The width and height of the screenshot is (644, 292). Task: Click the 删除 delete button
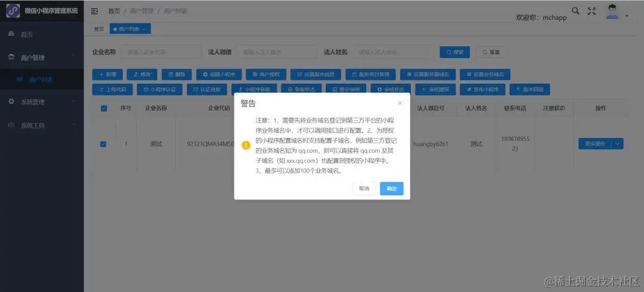click(177, 75)
